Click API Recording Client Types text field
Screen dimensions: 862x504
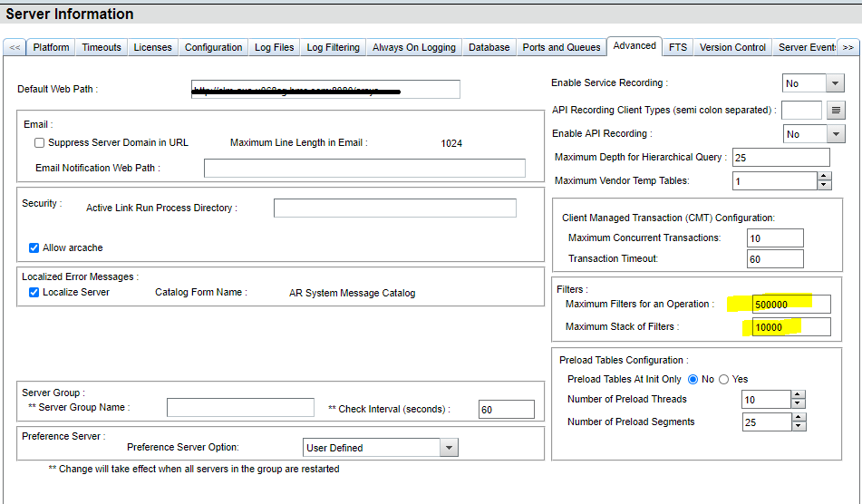click(801, 111)
